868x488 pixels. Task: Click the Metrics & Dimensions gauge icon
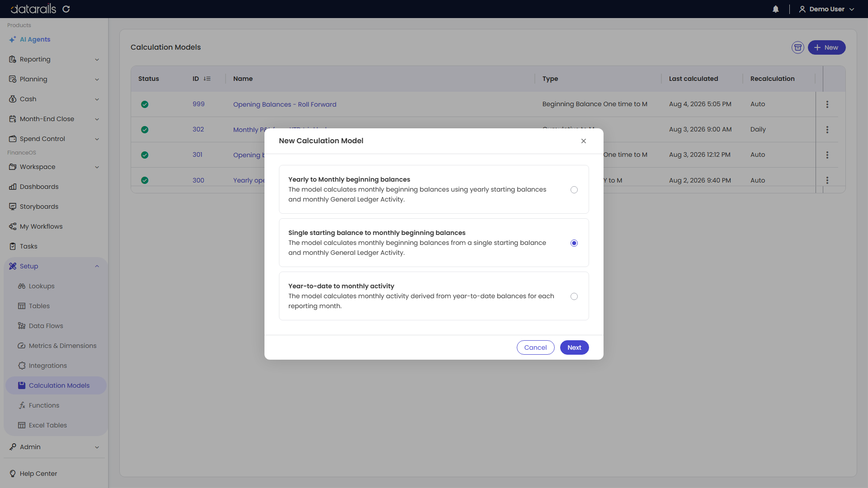click(22, 346)
